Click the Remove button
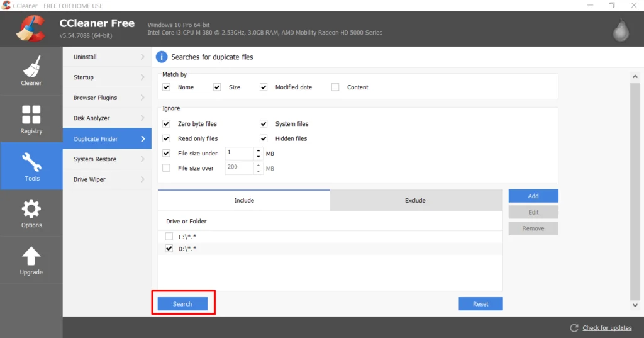 [533, 228]
